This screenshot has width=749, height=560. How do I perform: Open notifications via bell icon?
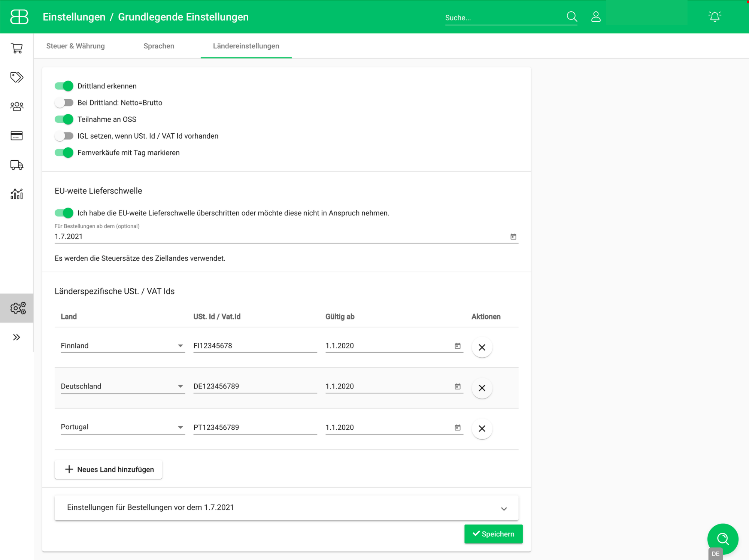pyautogui.click(x=715, y=16)
